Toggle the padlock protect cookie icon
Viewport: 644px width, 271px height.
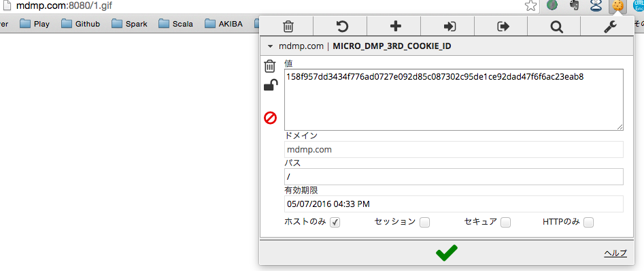[x=270, y=85]
